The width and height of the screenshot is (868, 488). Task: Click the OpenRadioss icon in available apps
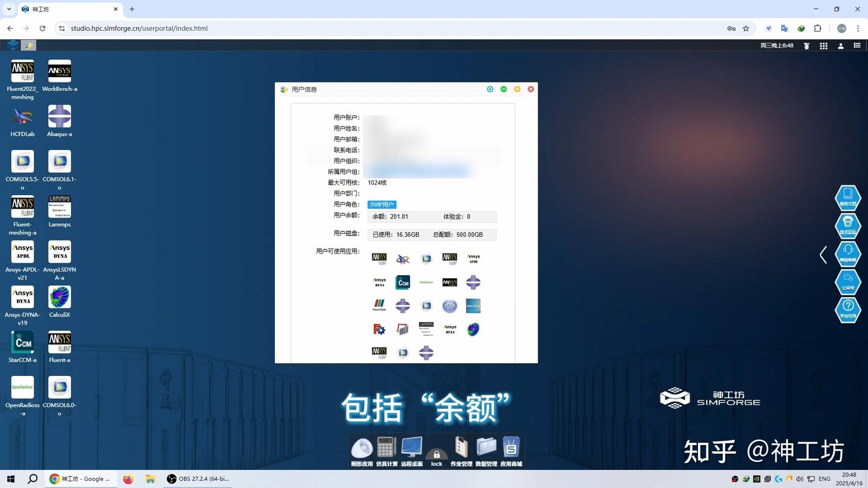[426, 282]
